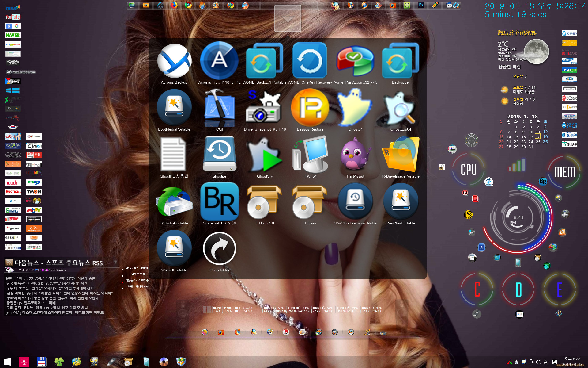Open GhostSrv
588x368 pixels.
point(265,154)
